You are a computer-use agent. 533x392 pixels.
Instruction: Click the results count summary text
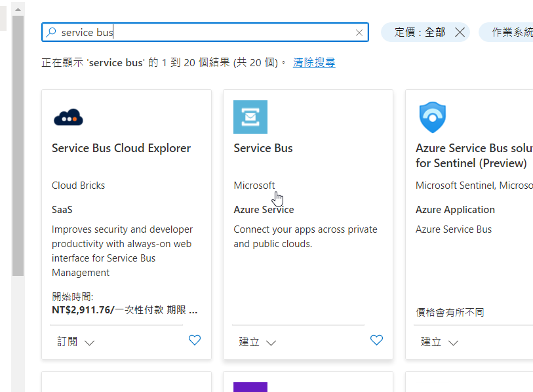(164, 62)
